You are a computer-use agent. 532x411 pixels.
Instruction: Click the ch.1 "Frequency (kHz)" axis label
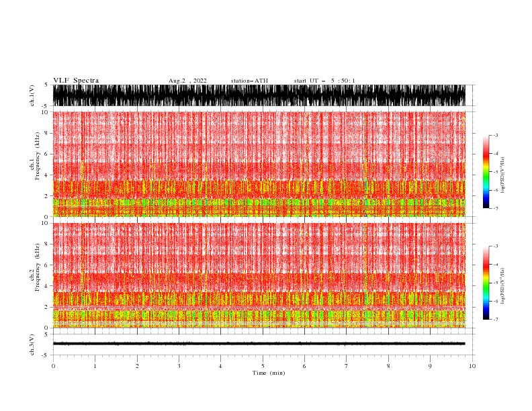38,156
